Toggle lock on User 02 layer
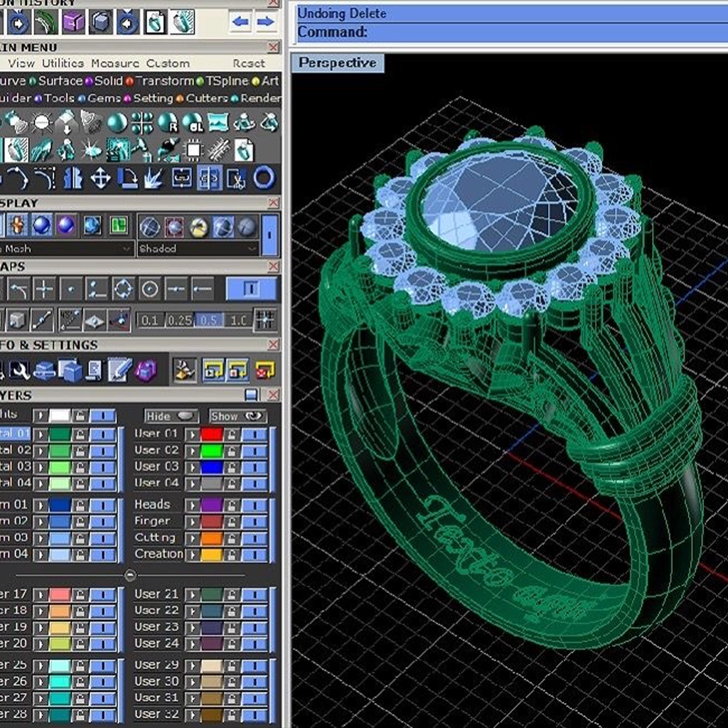The image size is (728, 728). (231, 451)
